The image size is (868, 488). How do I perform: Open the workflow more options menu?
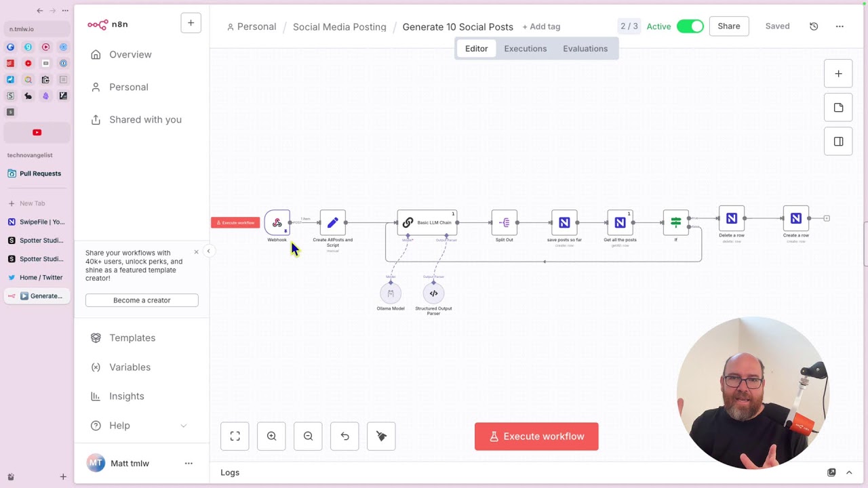point(840,26)
